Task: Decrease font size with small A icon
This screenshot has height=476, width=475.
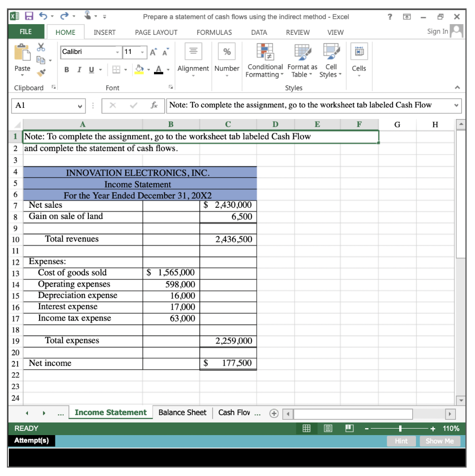Action: point(166,52)
